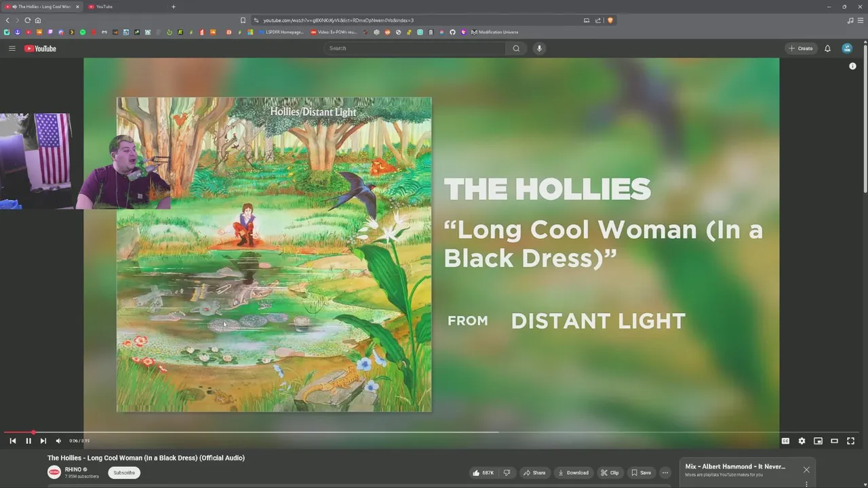This screenshot has width=868, height=488.
Task: Enter full screen mode
Action: (850, 441)
